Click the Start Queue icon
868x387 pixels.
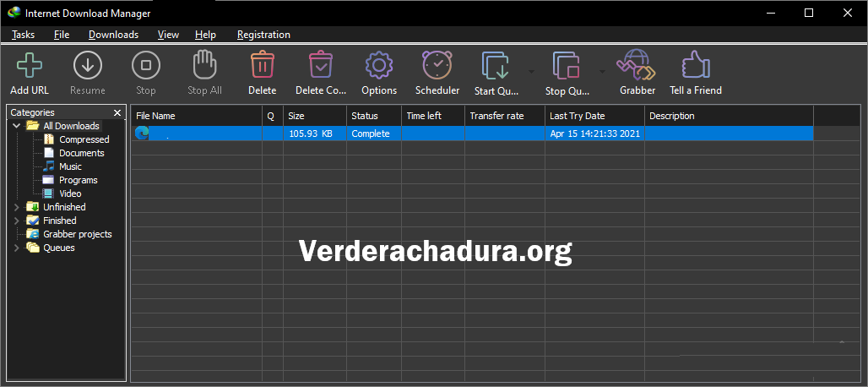[x=496, y=65]
